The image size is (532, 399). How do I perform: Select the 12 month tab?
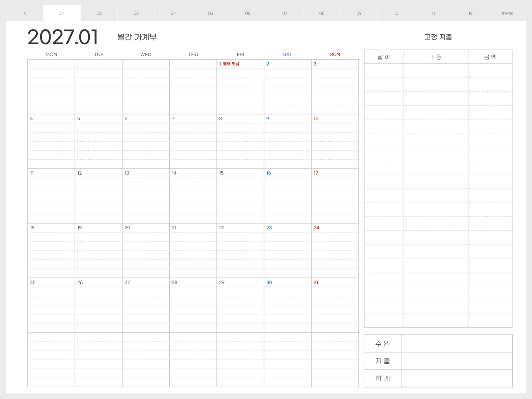pyautogui.click(x=470, y=13)
